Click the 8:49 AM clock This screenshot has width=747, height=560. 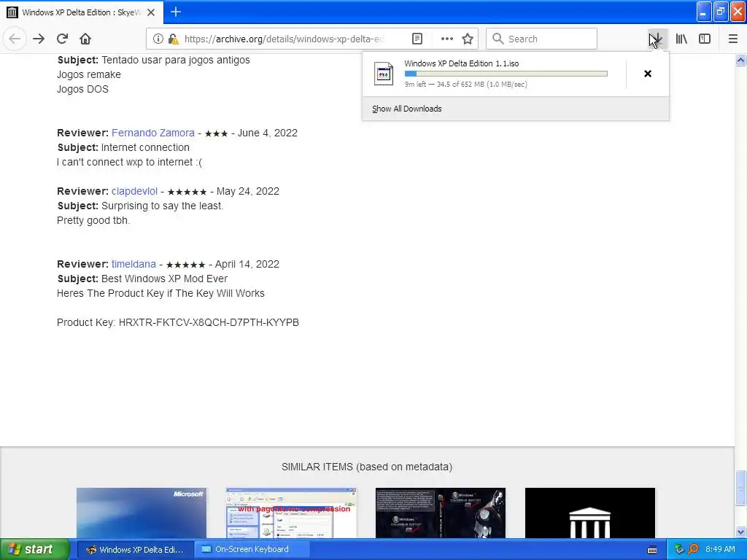coord(720,549)
